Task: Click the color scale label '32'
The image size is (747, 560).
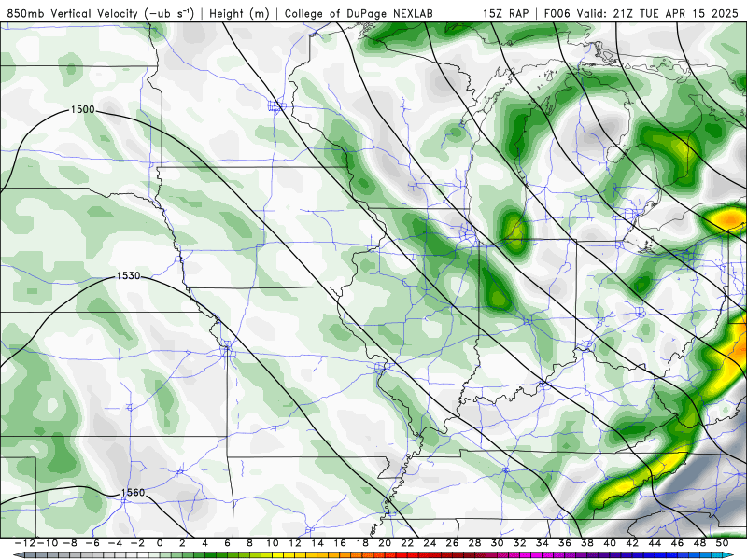Action: (x=520, y=543)
